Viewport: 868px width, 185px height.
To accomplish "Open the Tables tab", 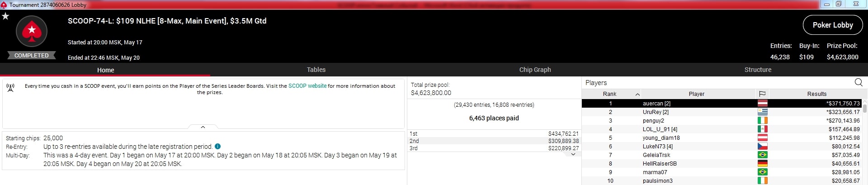I will [x=316, y=70].
